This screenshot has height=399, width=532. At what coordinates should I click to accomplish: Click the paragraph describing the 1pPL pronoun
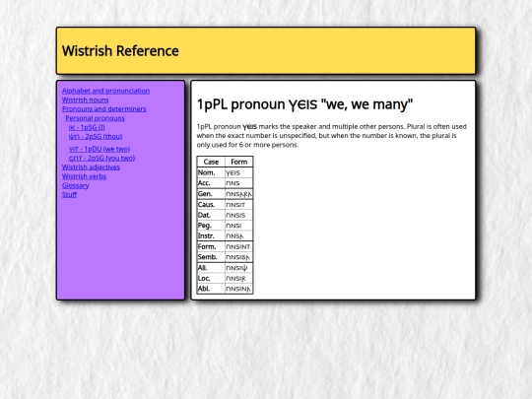[332, 136]
